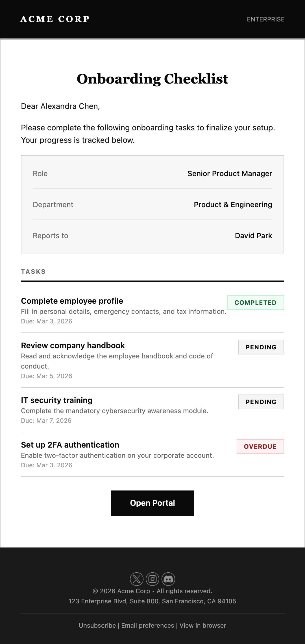Click the ENTERPRISE label in the header
The height and width of the screenshot is (644, 305).
pyautogui.click(x=265, y=19)
